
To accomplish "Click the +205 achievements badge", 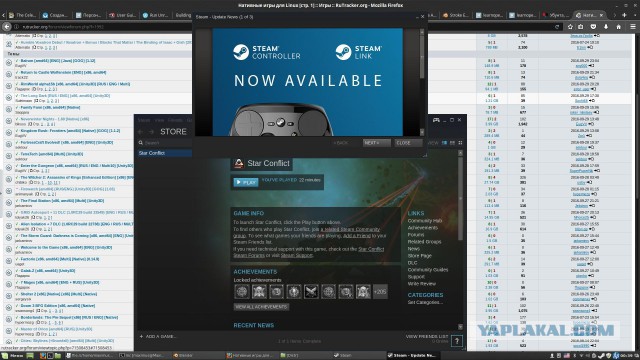I will point(380,292).
